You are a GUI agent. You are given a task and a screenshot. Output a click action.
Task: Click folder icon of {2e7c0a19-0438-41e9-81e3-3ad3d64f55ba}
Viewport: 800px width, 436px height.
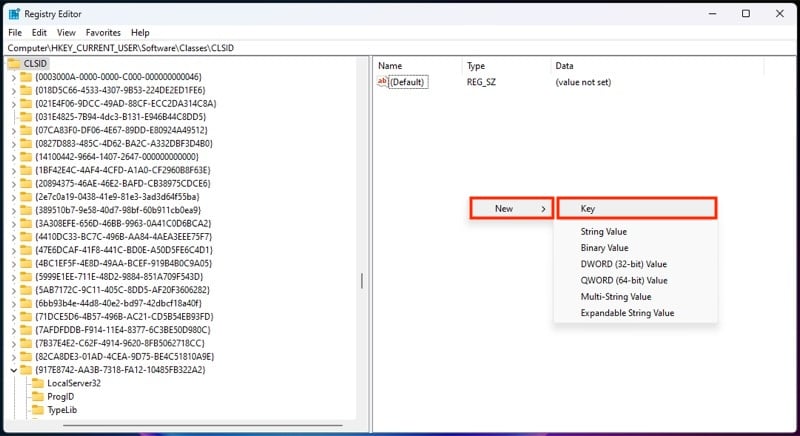(x=26, y=196)
